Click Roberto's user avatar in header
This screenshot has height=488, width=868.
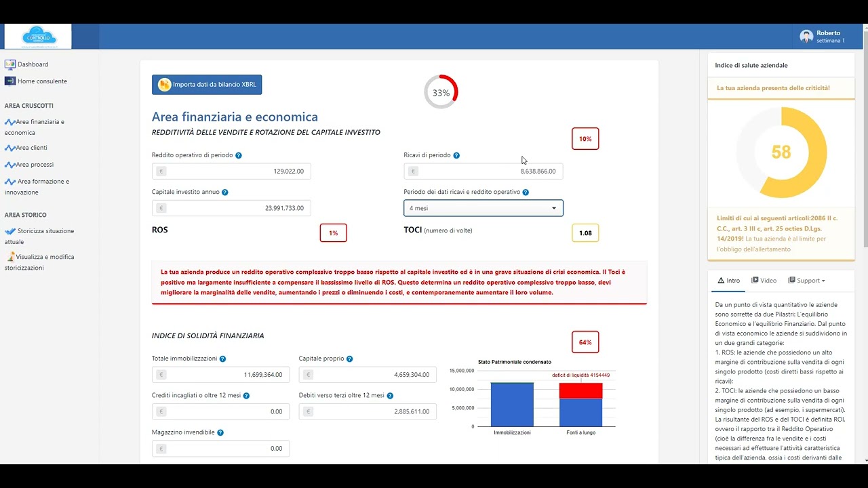[x=806, y=37]
